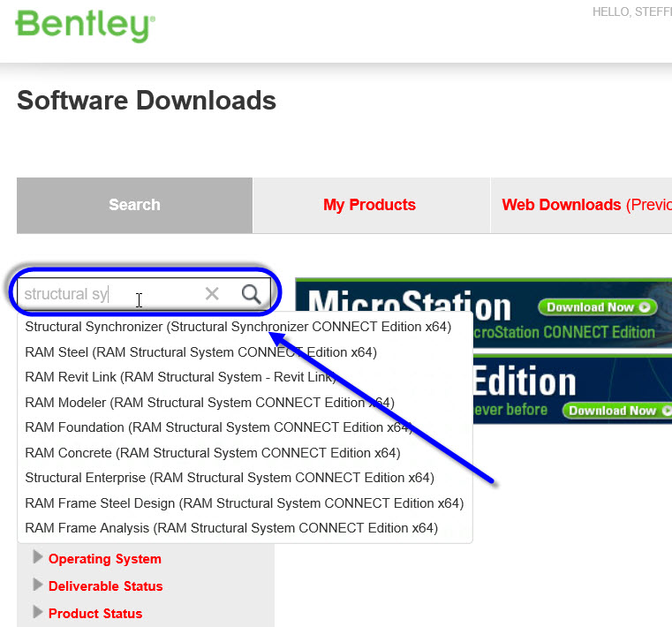This screenshot has width=672, height=627.
Task: Pick RAM Foundation from suggestions
Action: coord(219,427)
